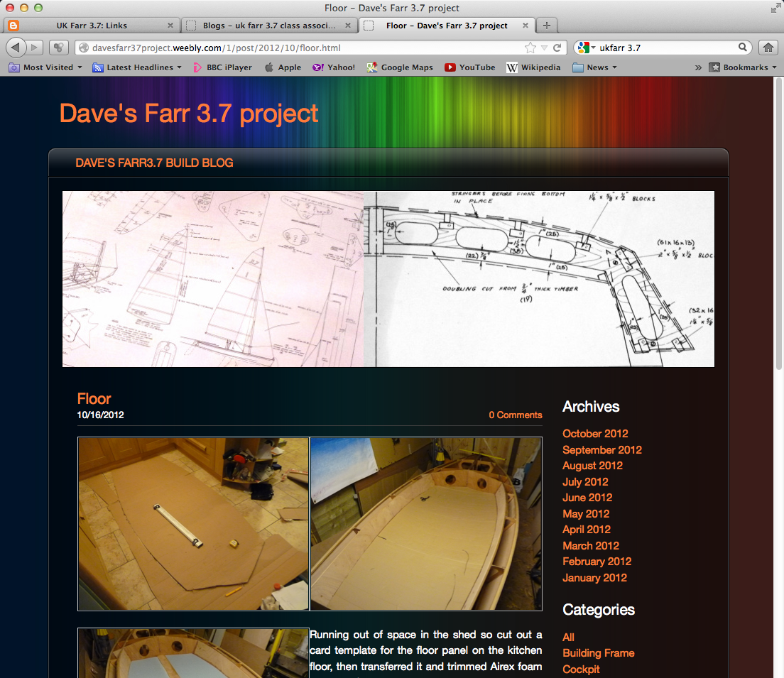Image resolution: width=784 pixels, height=678 pixels.
Task: Open the May 2012 archive
Action: point(586,513)
